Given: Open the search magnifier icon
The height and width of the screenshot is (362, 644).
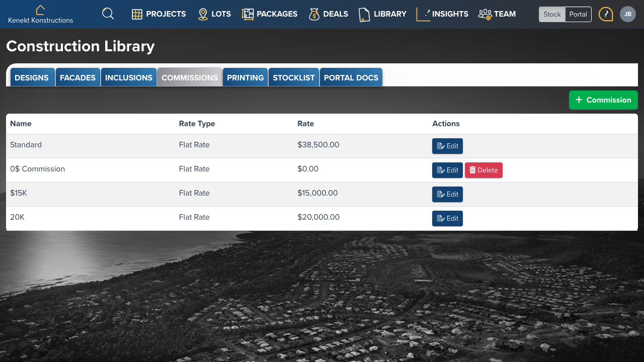Looking at the screenshot, I should coord(108,14).
